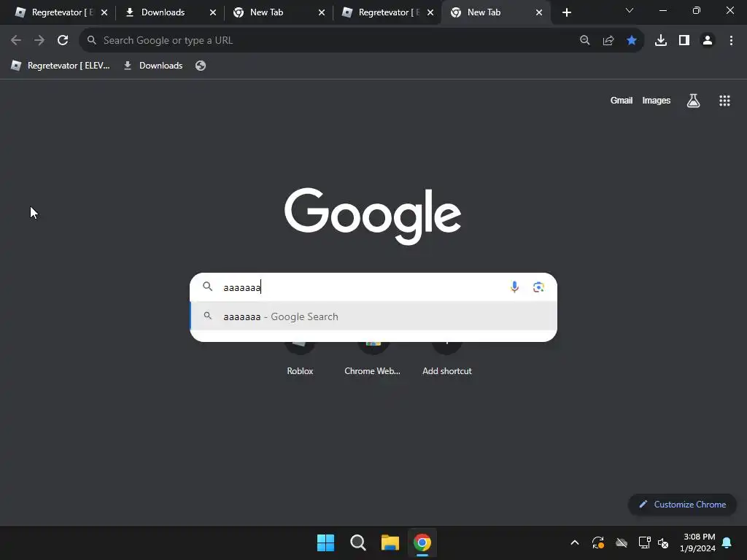Open Chrome three-dot menu

[x=731, y=41]
